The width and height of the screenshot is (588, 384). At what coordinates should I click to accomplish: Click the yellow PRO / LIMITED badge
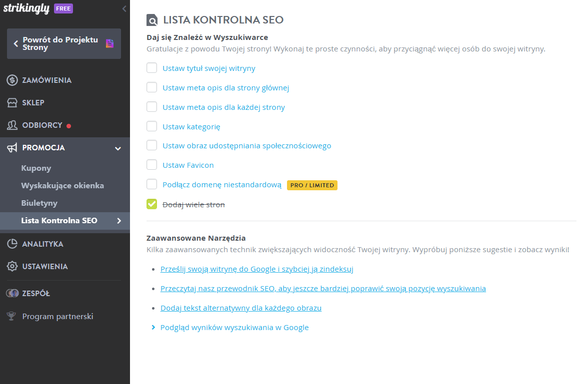tap(312, 185)
